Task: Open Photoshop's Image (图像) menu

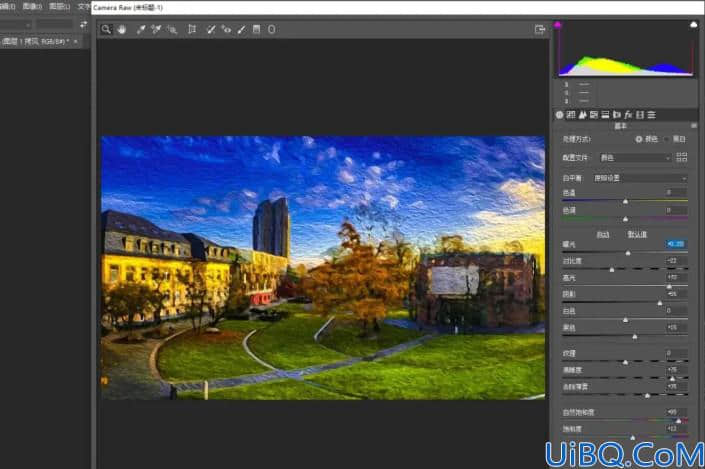Action: 32,6
